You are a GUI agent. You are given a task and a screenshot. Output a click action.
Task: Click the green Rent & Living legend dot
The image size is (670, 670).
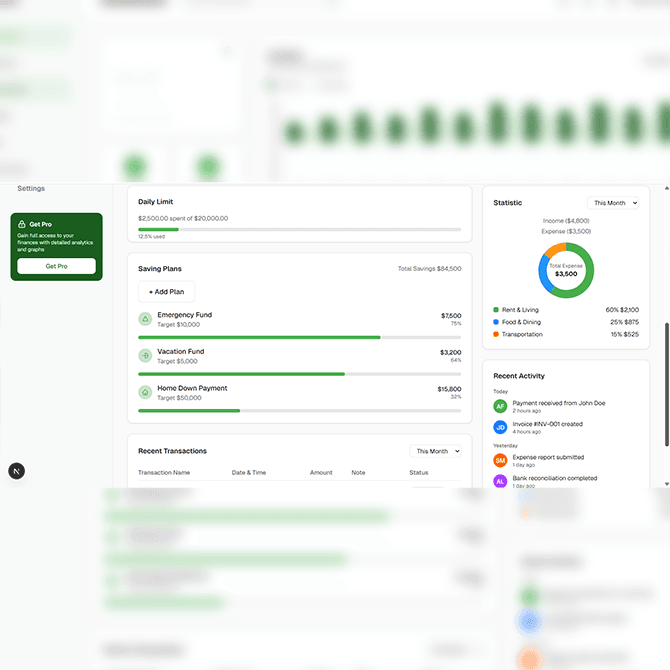coord(496,310)
